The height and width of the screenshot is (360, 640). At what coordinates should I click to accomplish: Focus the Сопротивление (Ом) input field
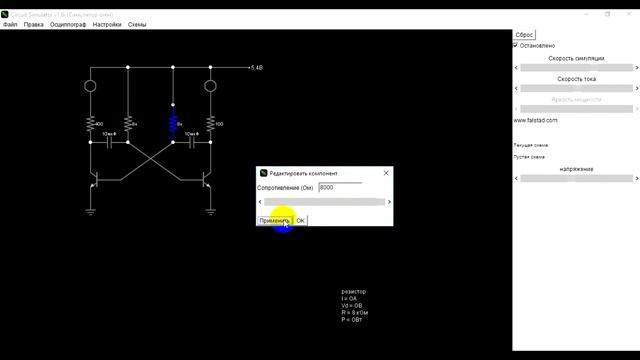click(x=340, y=187)
